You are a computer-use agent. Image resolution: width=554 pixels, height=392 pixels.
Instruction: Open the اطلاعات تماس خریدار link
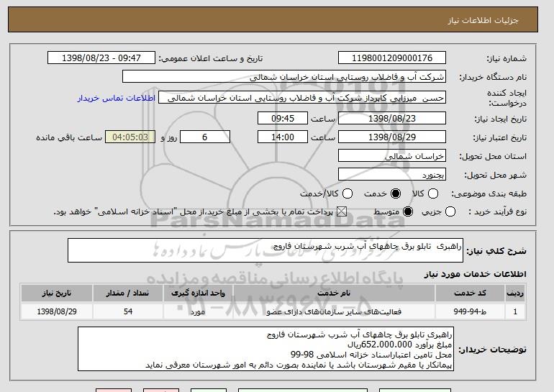pyautogui.click(x=117, y=98)
